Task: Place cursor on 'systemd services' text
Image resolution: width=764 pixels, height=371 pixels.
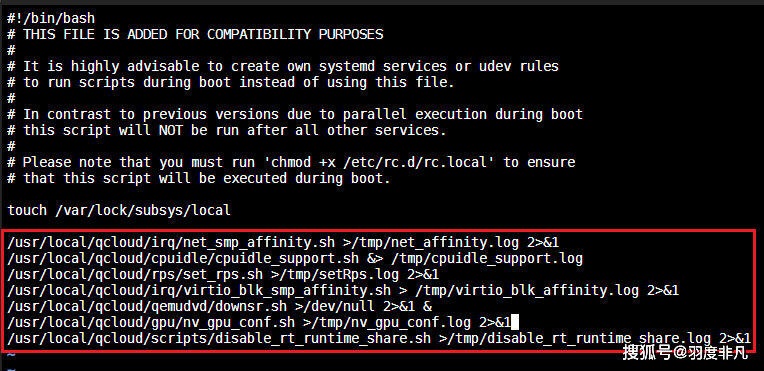Action: [382, 66]
